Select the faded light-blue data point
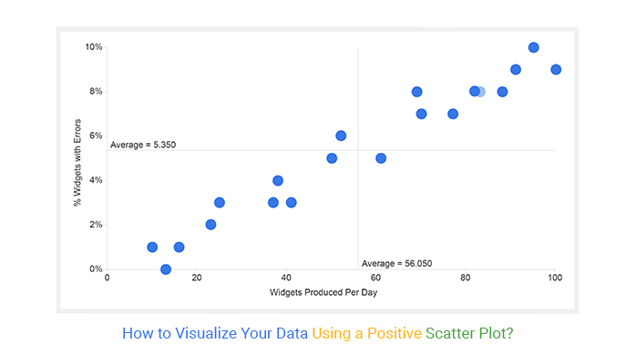Viewport: 636px width, 364px height. (x=481, y=92)
